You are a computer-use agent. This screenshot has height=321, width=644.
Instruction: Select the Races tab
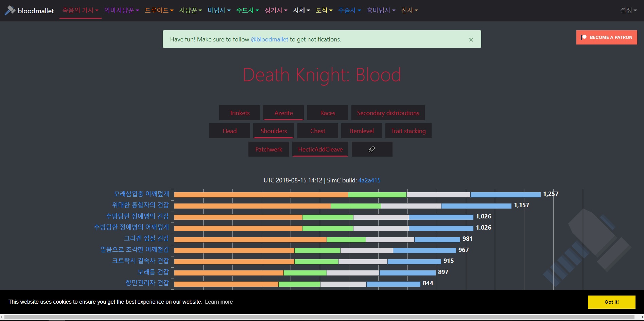(327, 113)
